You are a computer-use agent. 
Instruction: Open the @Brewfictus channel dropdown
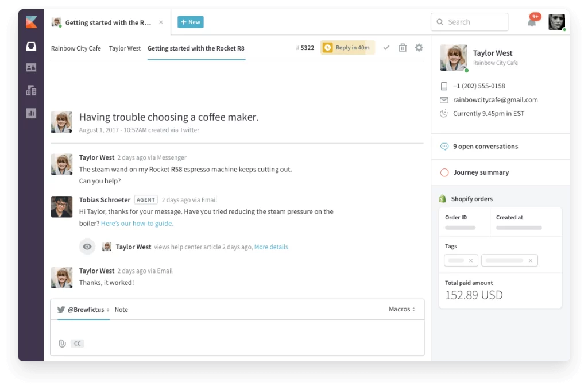tap(88, 310)
